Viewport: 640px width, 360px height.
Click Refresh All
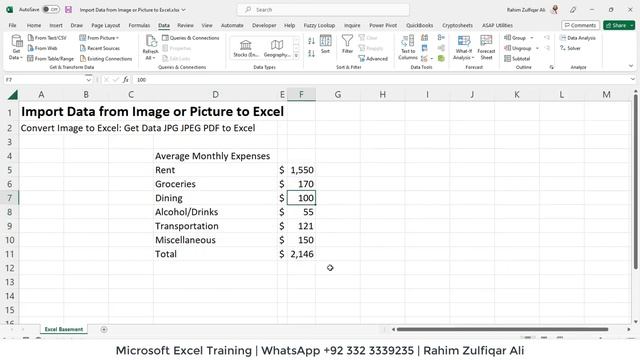(150, 48)
